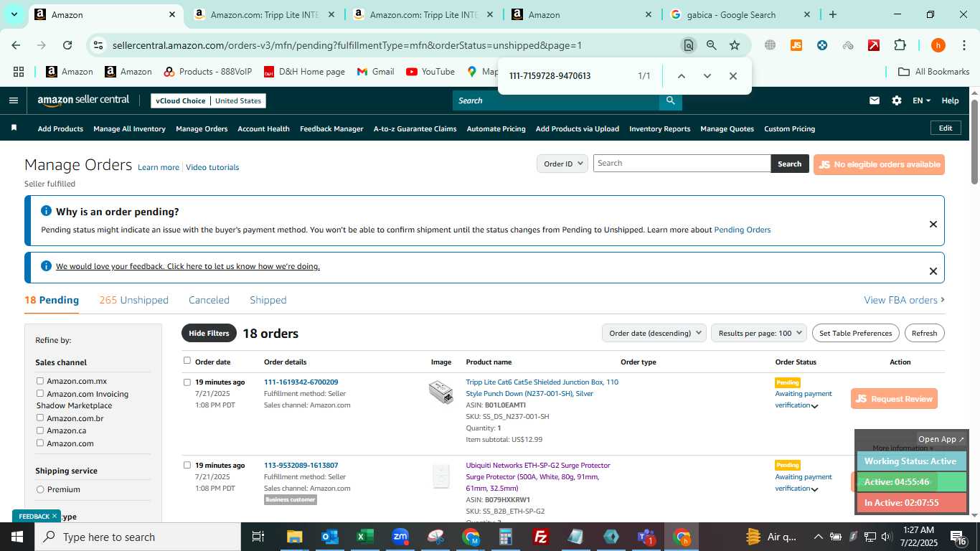Image resolution: width=980 pixels, height=551 pixels.
Task: Click the Amazon Seller Central logo
Action: [x=83, y=100]
